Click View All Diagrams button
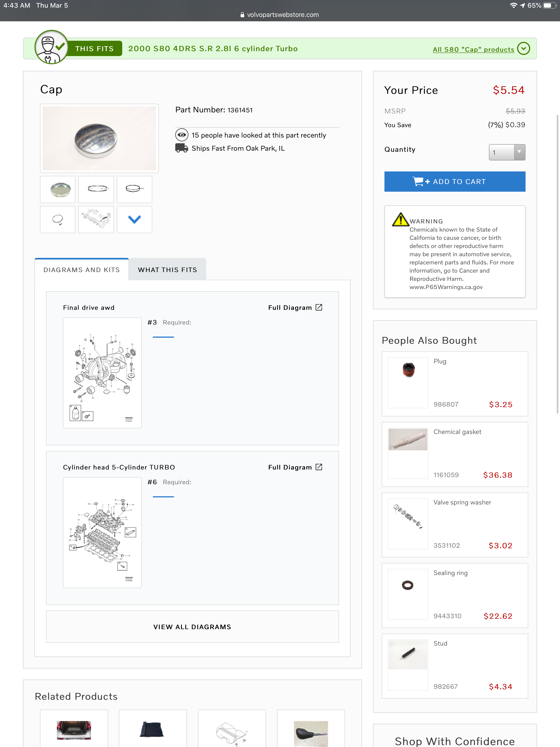The width and height of the screenshot is (560, 747). (x=192, y=627)
